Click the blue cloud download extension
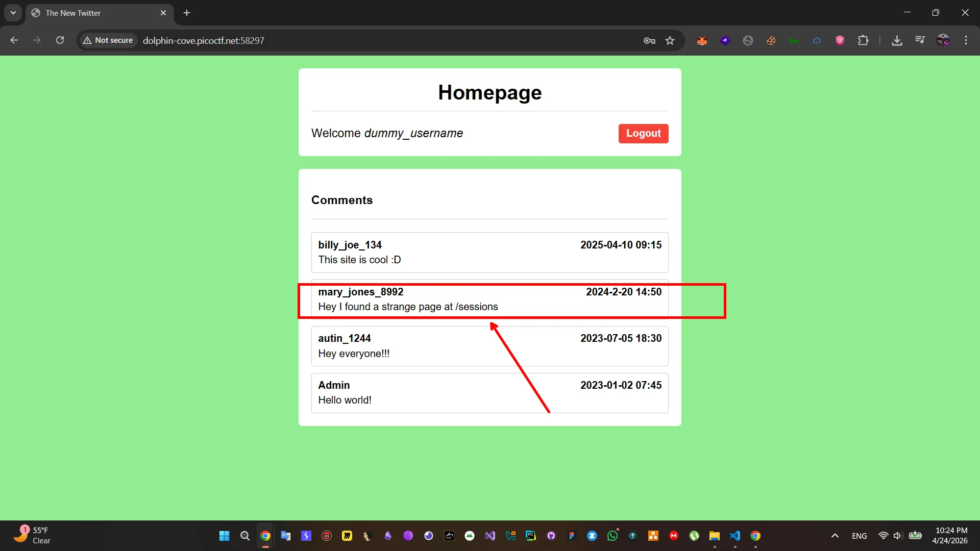980x551 pixels. point(817,40)
